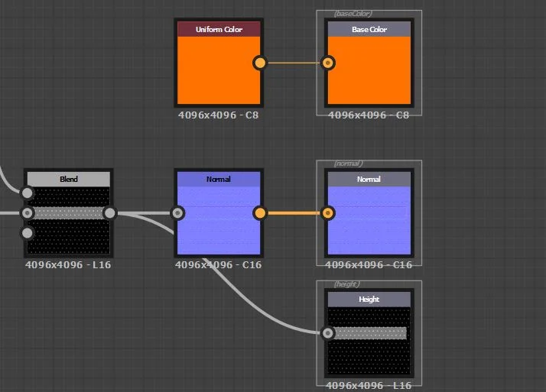The width and height of the screenshot is (546, 392).
Task: Click the Normal filter node purple thumbnail
Action: [x=219, y=221]
